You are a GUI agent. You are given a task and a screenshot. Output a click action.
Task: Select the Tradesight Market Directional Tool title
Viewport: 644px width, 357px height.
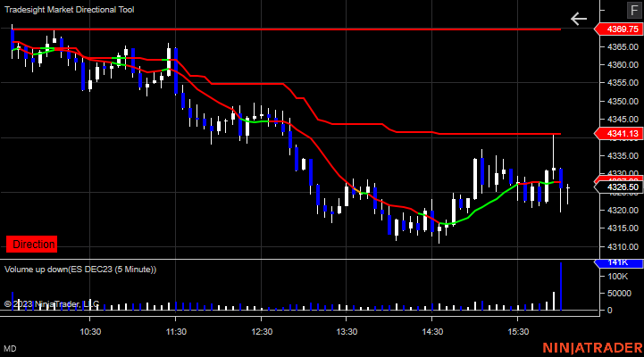pyautogui.click(x=69, y=10)
